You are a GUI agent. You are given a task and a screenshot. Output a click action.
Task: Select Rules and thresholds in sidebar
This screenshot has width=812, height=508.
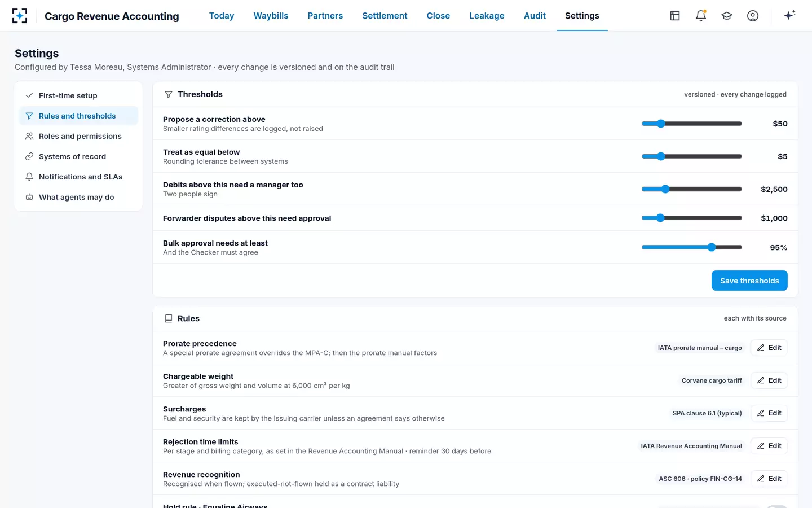(78, 116)
